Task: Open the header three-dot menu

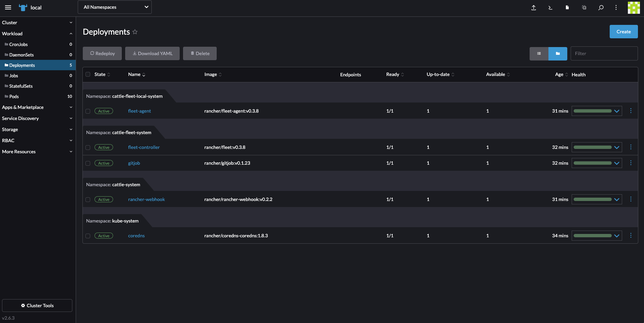Action: pyautogui.click(x=616, y=7)
